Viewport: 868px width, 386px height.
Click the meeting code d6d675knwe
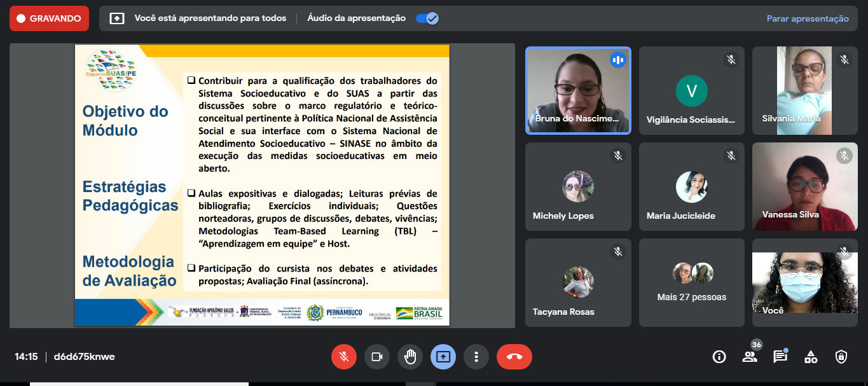click(x=85, y=357)
